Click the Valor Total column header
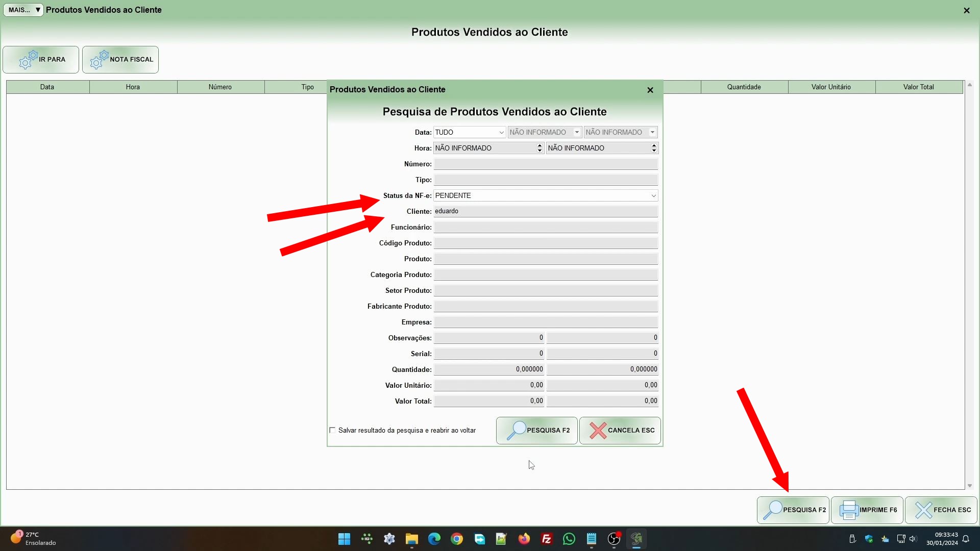The height and width of the screenshot is (551, 980). point(918,87)
